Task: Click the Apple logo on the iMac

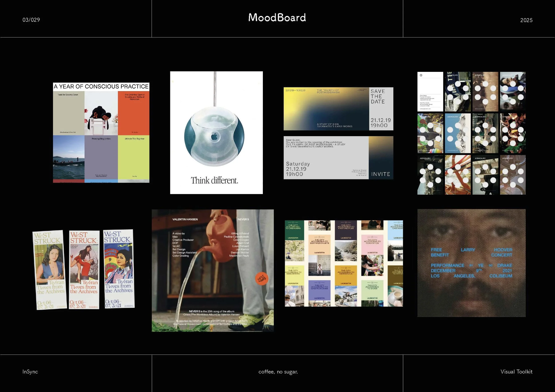Action: pyautogui.click(x=214, y=136)
